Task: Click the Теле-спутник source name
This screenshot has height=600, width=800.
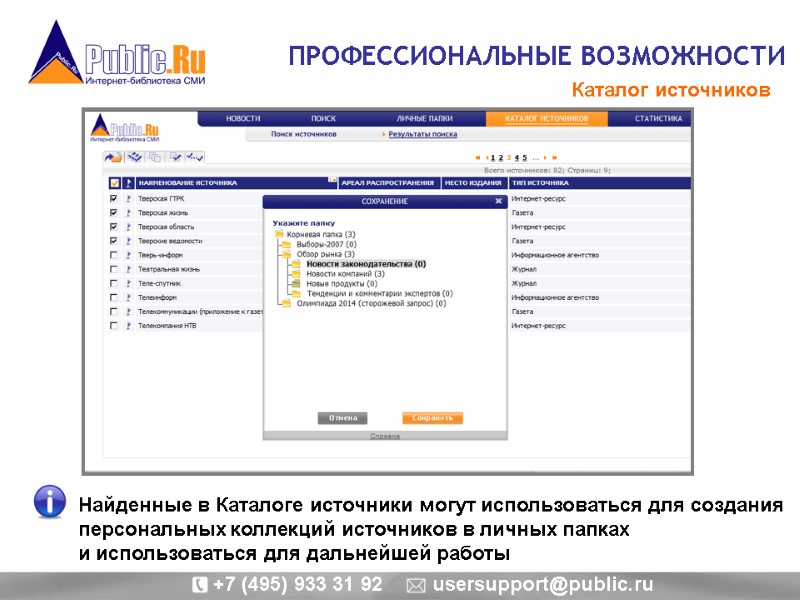Action: (159, 283)
